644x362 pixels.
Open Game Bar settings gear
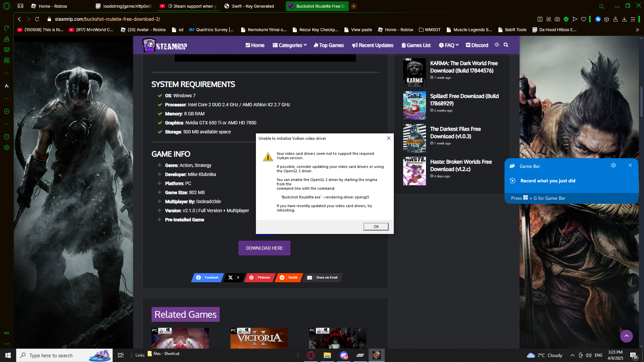point(613,165)
